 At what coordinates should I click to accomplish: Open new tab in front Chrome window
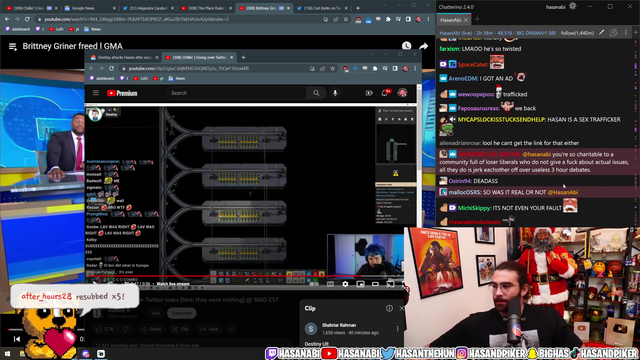click(x=243, y=58)
